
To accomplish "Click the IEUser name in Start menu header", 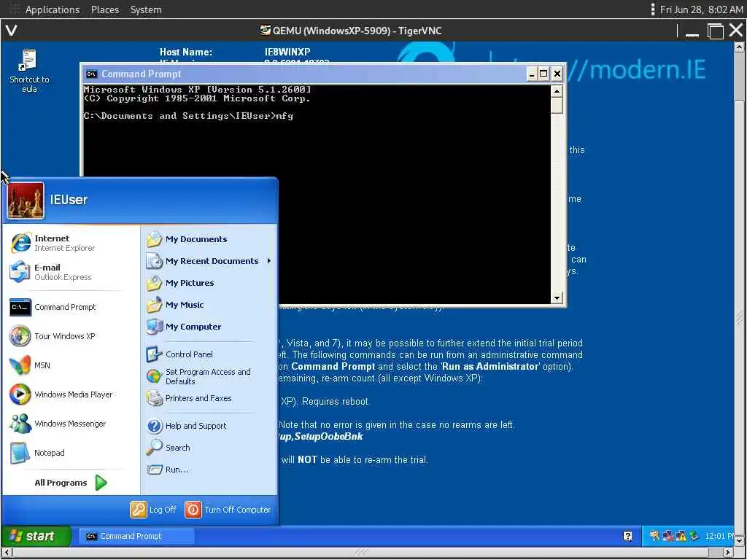I will 69,200.
